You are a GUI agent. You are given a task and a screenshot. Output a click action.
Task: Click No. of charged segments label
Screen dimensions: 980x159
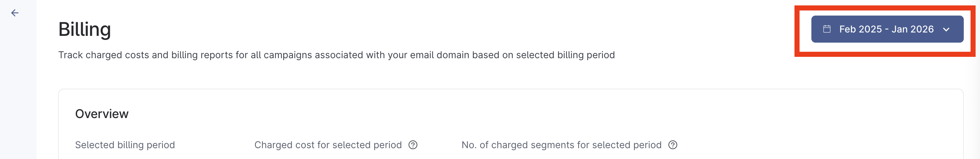561,145
